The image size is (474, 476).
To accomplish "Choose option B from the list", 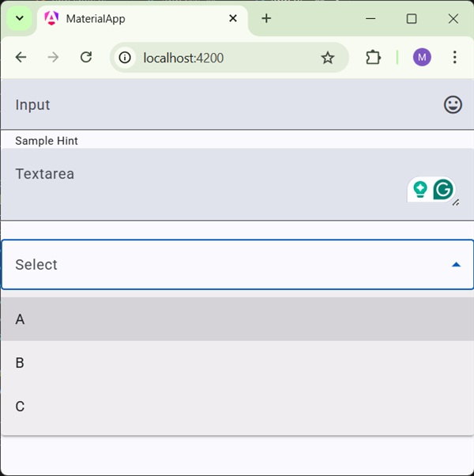I will click(237, 363).
